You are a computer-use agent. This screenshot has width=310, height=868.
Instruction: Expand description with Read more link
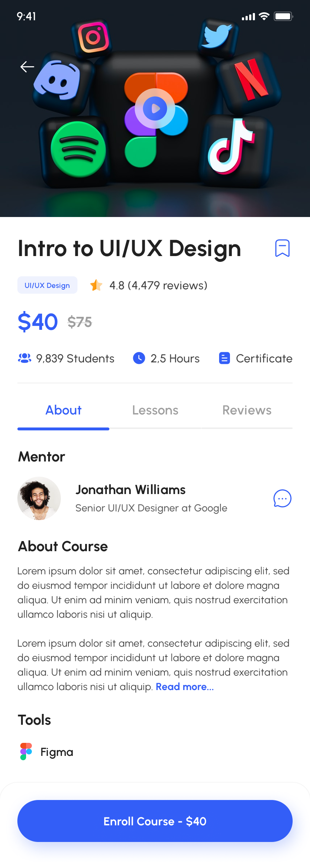pyautogui.click(x=185, y=687)
